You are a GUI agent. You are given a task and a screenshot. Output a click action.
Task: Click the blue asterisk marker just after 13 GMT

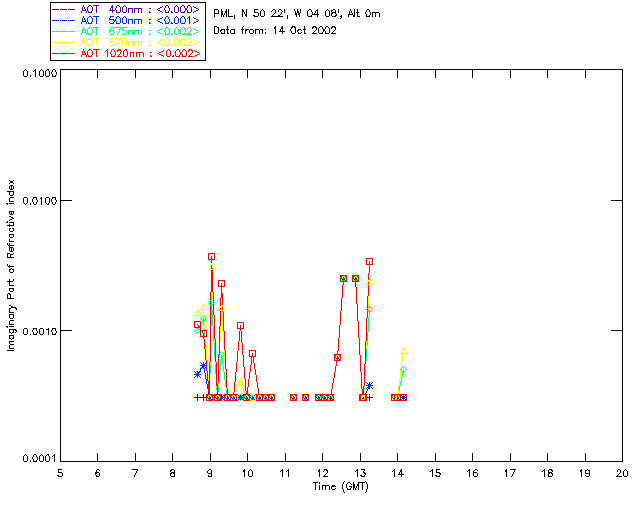369,385
